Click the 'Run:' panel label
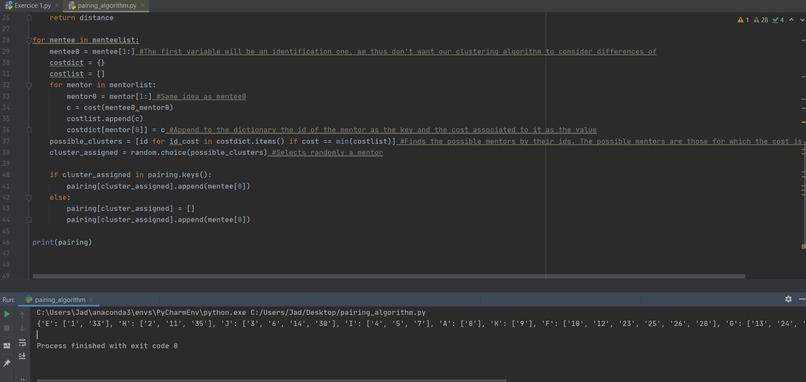The width and height of the screenshot is (806, 382). click(x=8, y=300)
